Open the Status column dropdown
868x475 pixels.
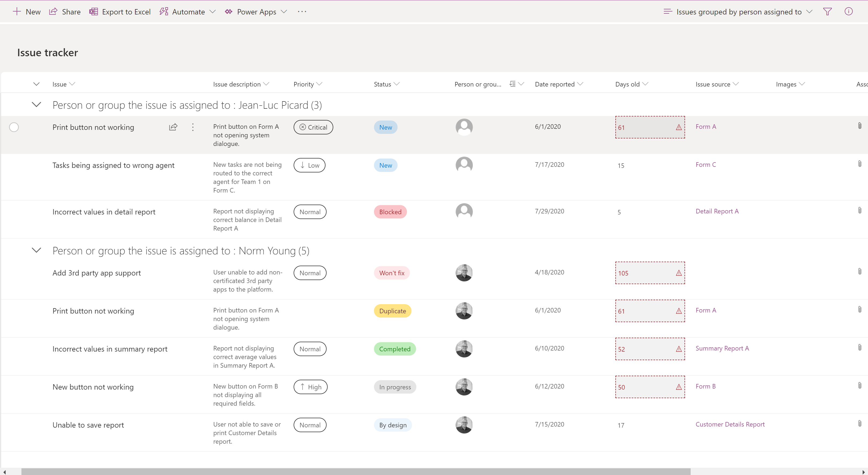pos(396,84)
